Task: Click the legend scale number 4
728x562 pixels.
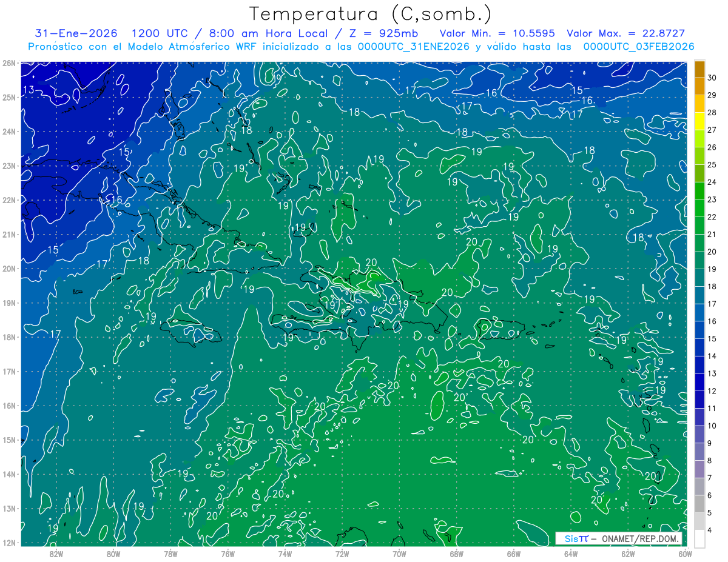Action: tap(710, 530)
